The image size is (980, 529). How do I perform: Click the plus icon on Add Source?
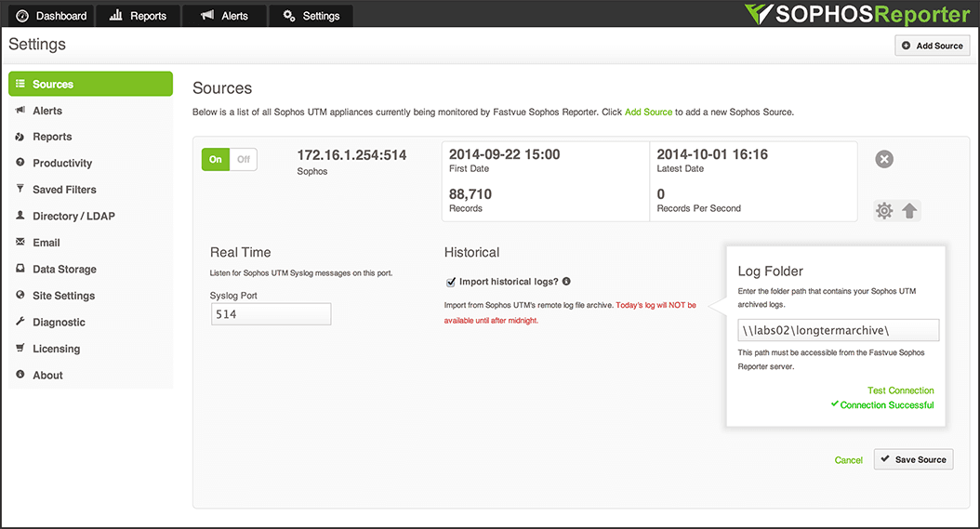point(907,46)
